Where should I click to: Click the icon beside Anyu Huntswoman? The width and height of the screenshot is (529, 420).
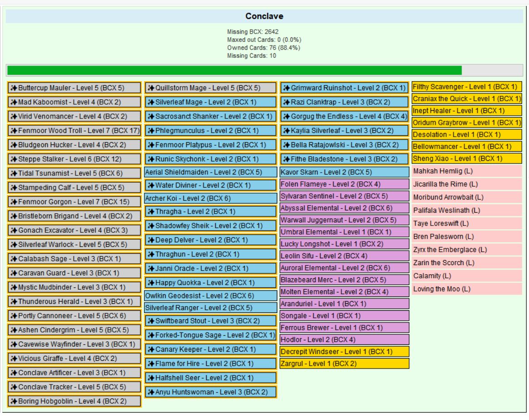151,392
